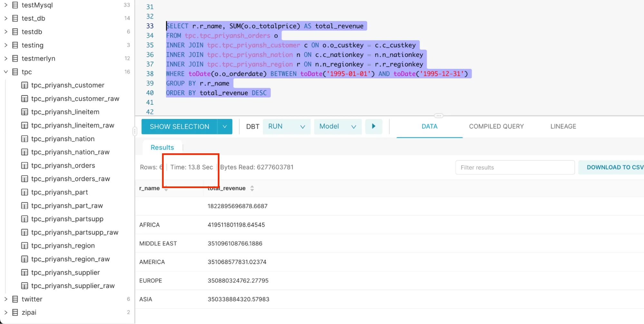Image resolution: width=644 pixels, height=324 pixels.
Task: Click the testMysql database icon
Action: (15, 5)
